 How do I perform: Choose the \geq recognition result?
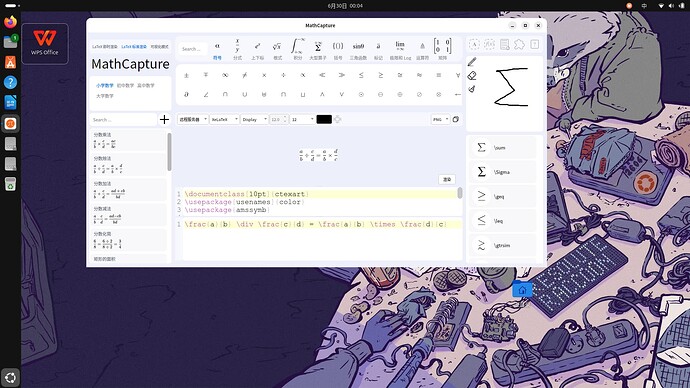click(503, 196)
